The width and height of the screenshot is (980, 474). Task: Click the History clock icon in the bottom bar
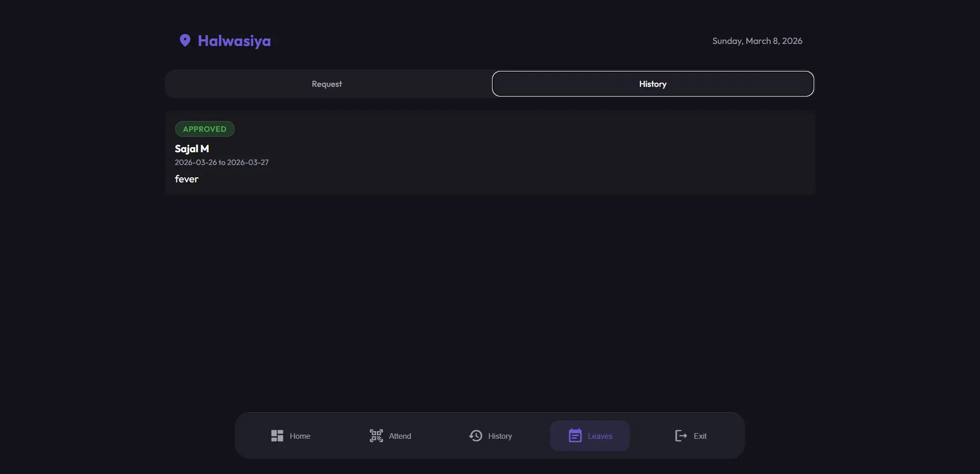point(476,436)
